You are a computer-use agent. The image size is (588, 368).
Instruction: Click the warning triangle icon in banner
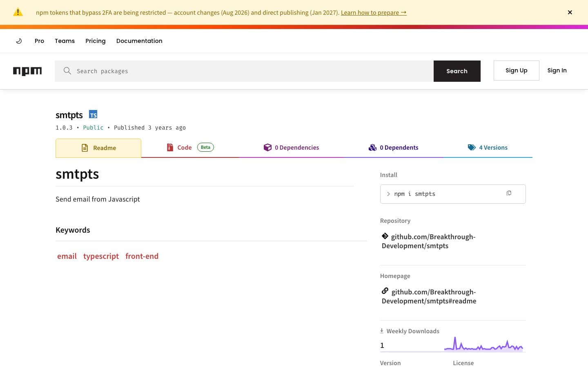coord(18,12)
